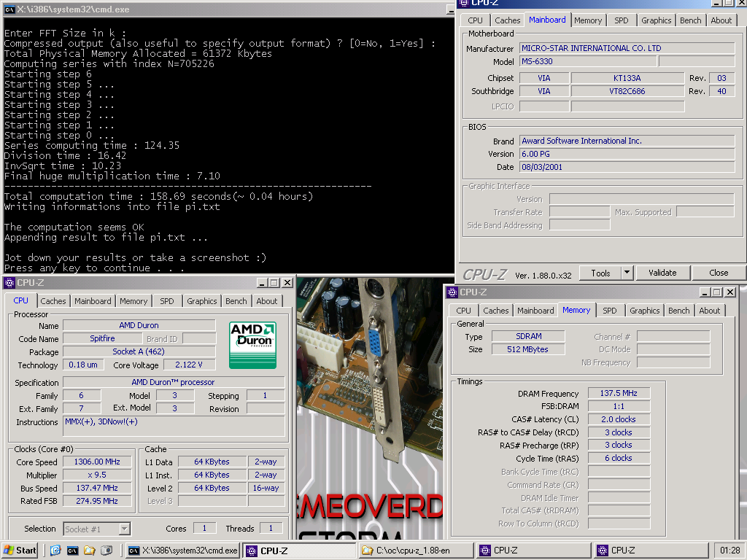Open the Windows Start menu

pyautogui.click(x=20, y=551)
